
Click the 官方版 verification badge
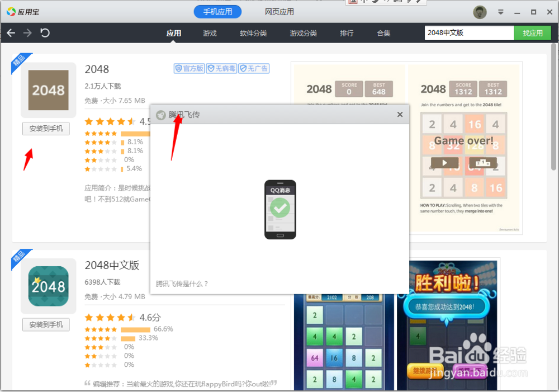pyautogui.click(x=189, y=68)
